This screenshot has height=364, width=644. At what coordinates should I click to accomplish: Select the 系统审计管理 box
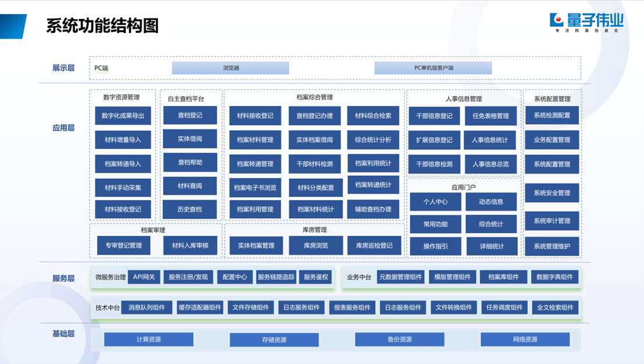pos(552,221)
